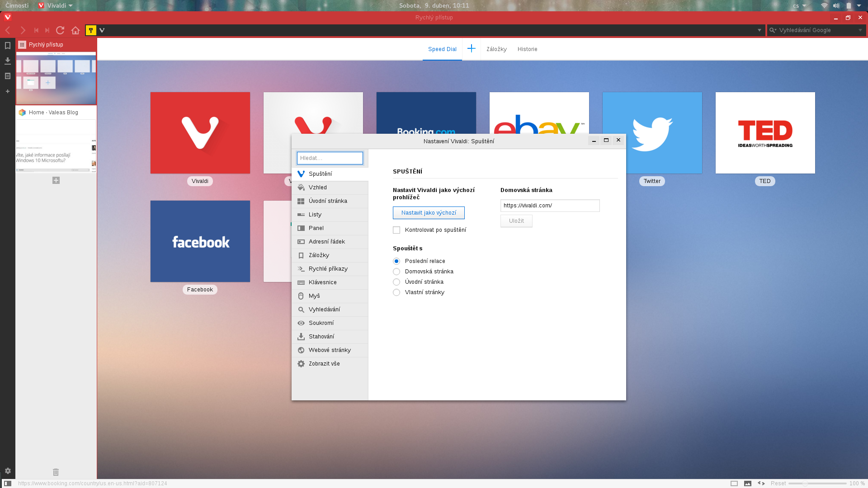Image resolution: width=868 pixels, height=488 pixels.
Task: Open Listy settings section
Action: (x=330, y=215)
